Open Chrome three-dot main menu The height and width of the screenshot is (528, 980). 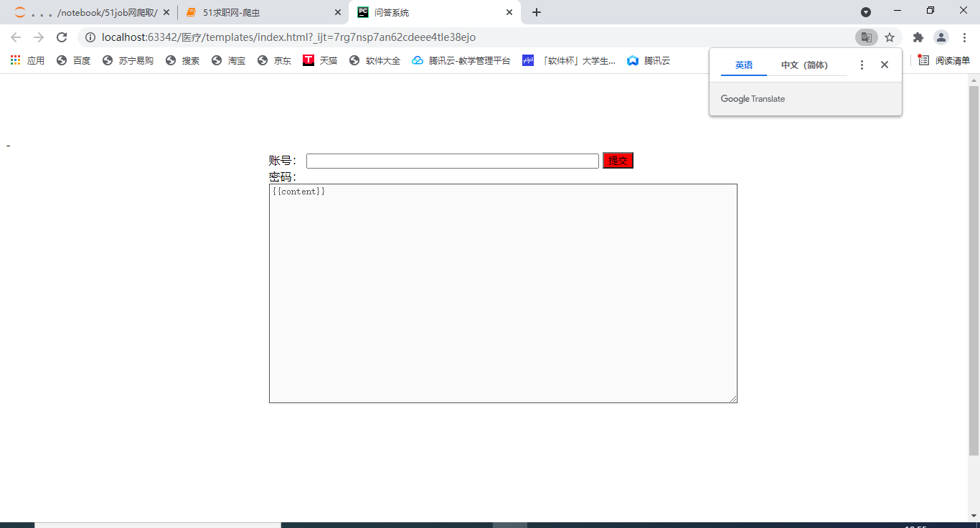[x=964, y=37]
